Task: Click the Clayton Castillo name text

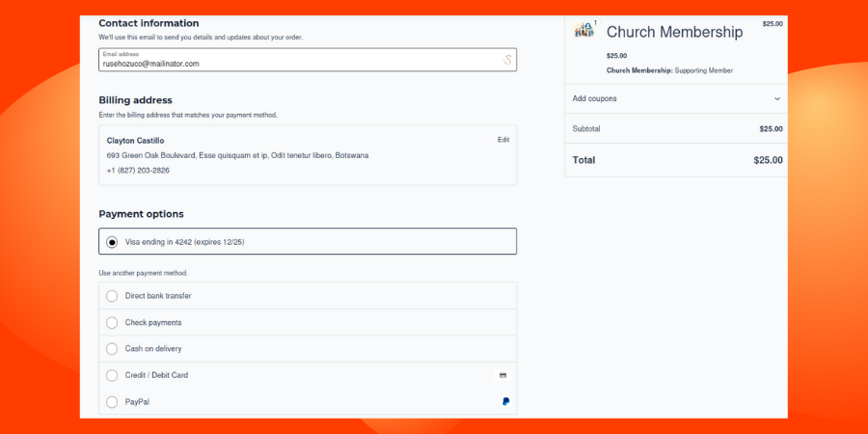Action: (135, 141)
